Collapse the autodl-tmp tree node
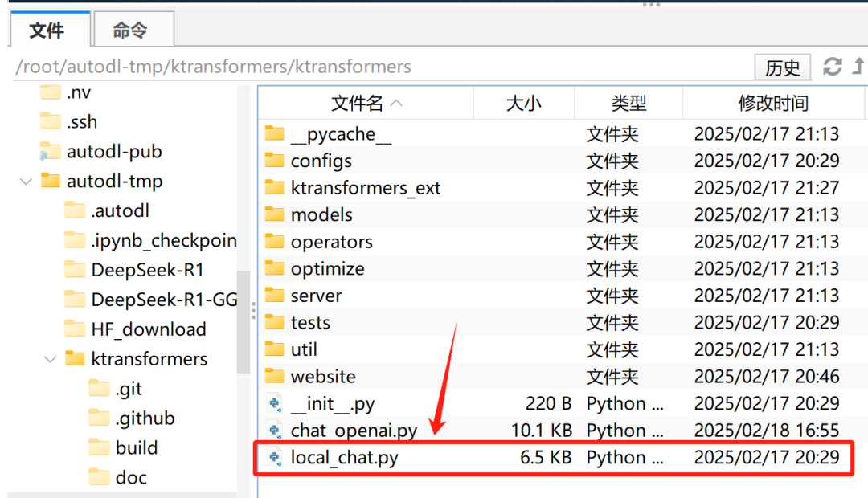The image size is (868, 498). click(x=25, y=182)
